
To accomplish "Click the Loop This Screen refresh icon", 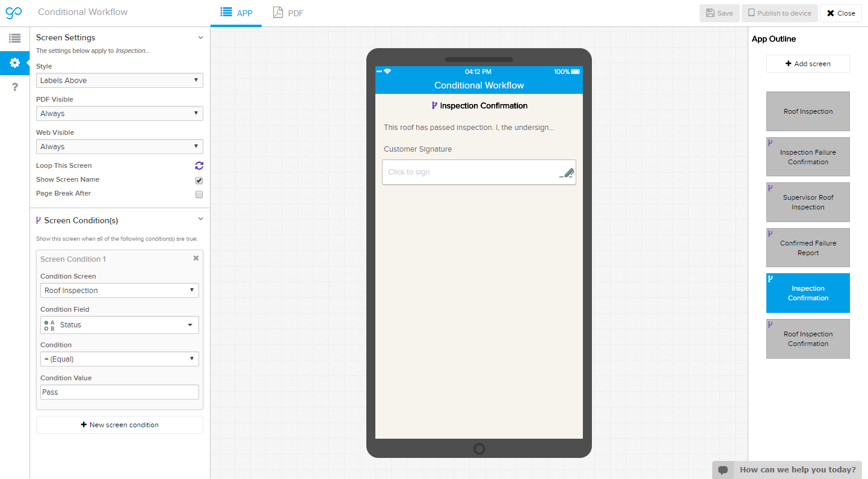I will pos(199,165).
